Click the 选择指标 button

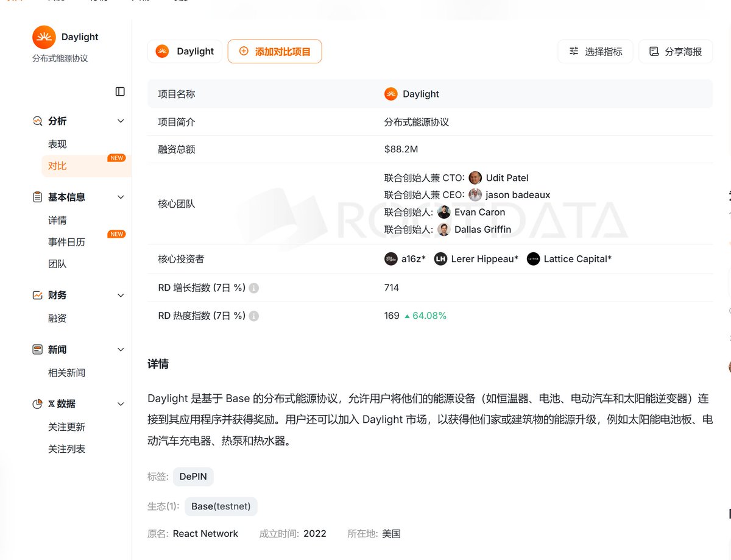[595, 51]
